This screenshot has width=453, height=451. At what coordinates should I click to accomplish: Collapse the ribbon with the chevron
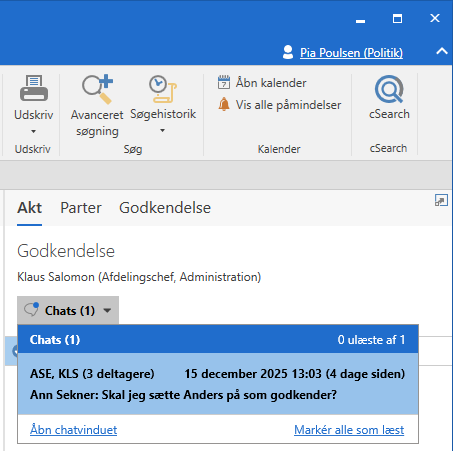pyautogui.click(x=442, y=51)
